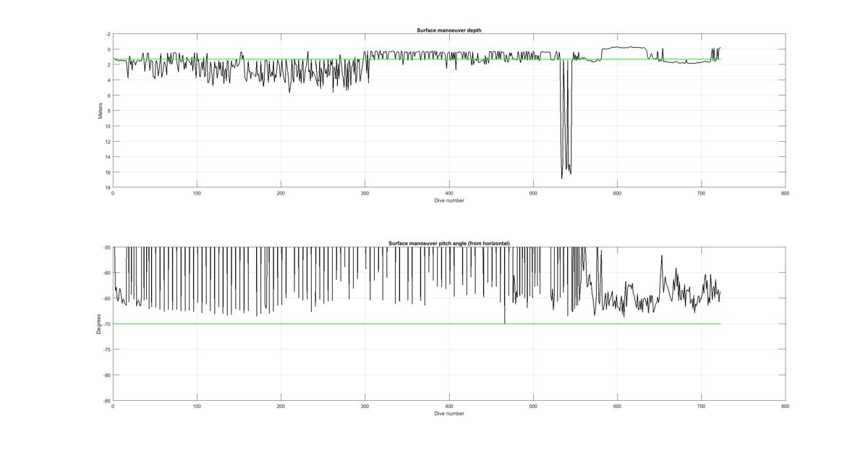Screen dimensions: 868x450
Task: Click the raised plateau near dive 600 in depth plot
Action: (624, 48)
